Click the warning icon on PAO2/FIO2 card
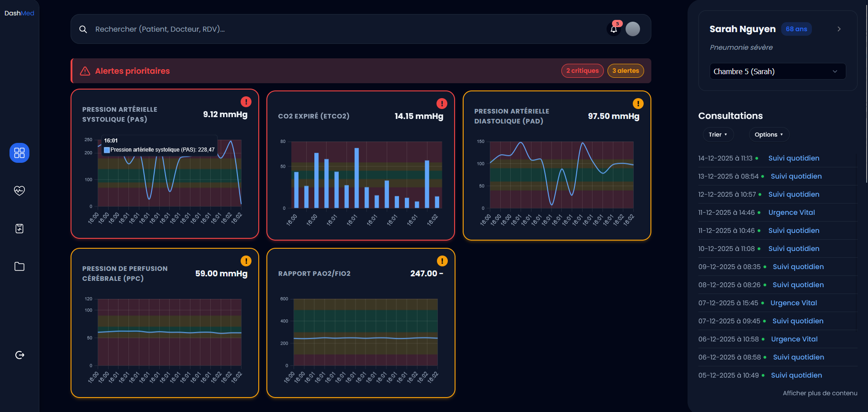 (442, 261)
